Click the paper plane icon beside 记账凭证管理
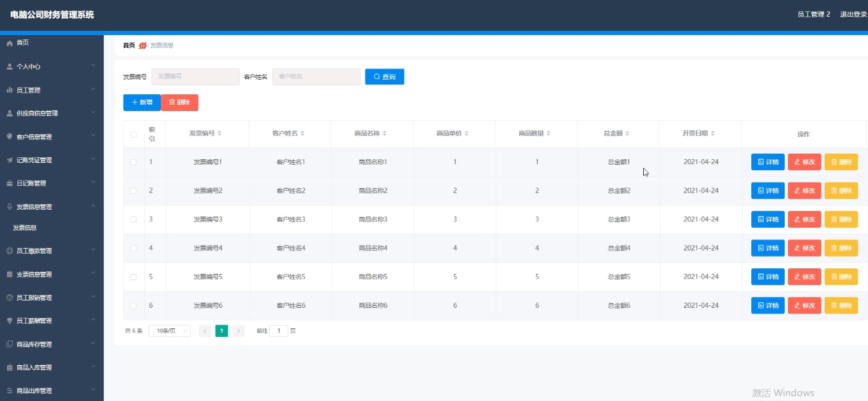 (9, 160)
